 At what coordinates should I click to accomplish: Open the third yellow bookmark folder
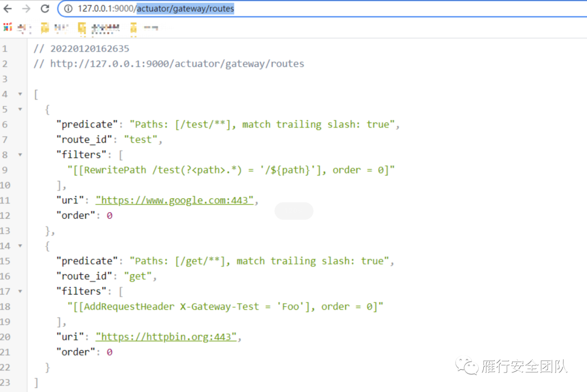point(133,28)
